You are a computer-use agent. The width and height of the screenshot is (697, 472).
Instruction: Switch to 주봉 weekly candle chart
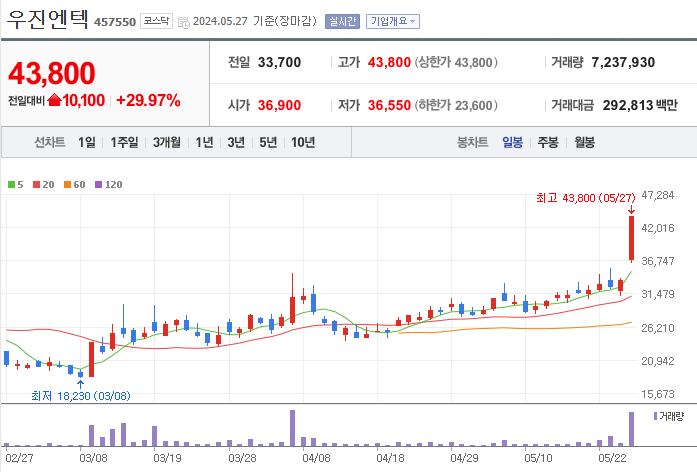[548, 142]
